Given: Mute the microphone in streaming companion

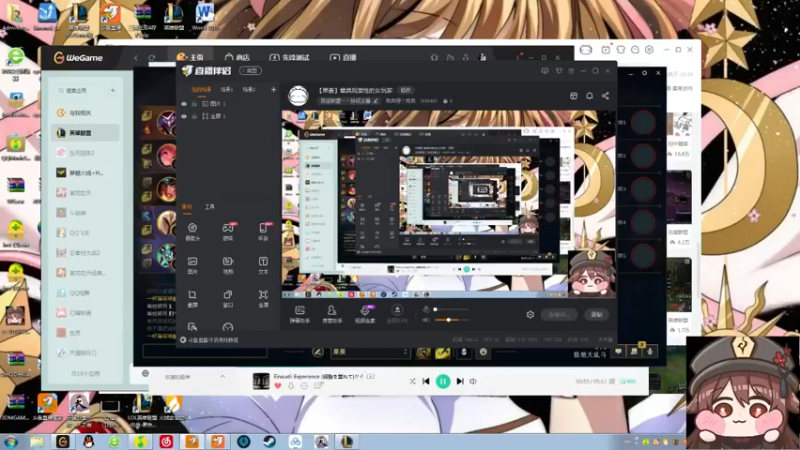Looking at the screenshot, I should (426, 309).
